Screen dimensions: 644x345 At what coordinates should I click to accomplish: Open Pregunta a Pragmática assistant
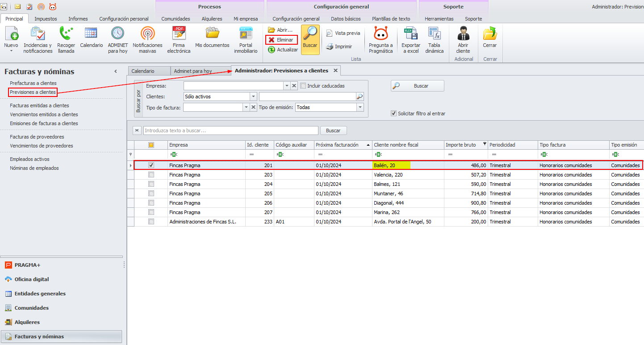381,39
